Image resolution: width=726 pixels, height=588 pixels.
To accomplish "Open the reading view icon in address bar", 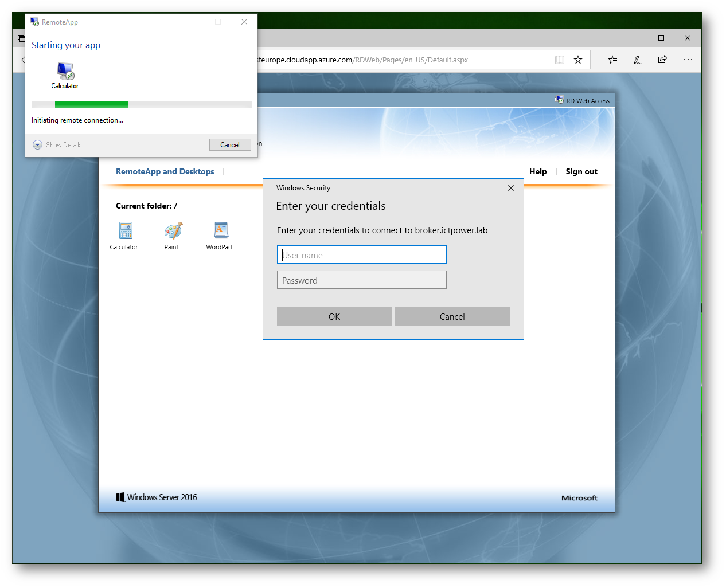I will click(560, 60).
